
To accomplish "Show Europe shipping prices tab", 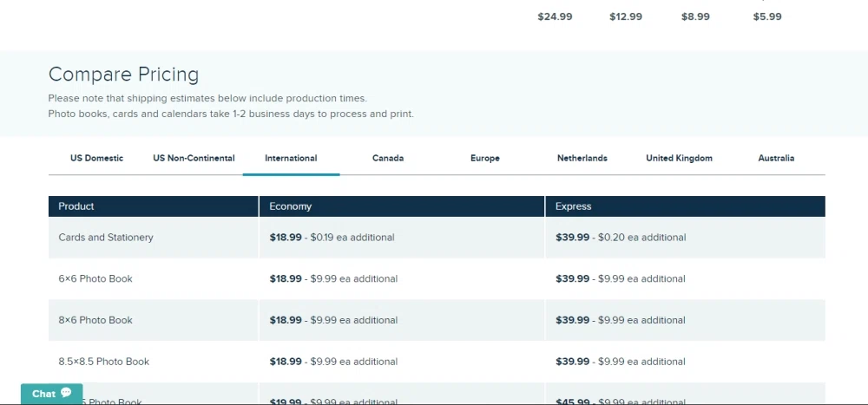I will [485, 158].
